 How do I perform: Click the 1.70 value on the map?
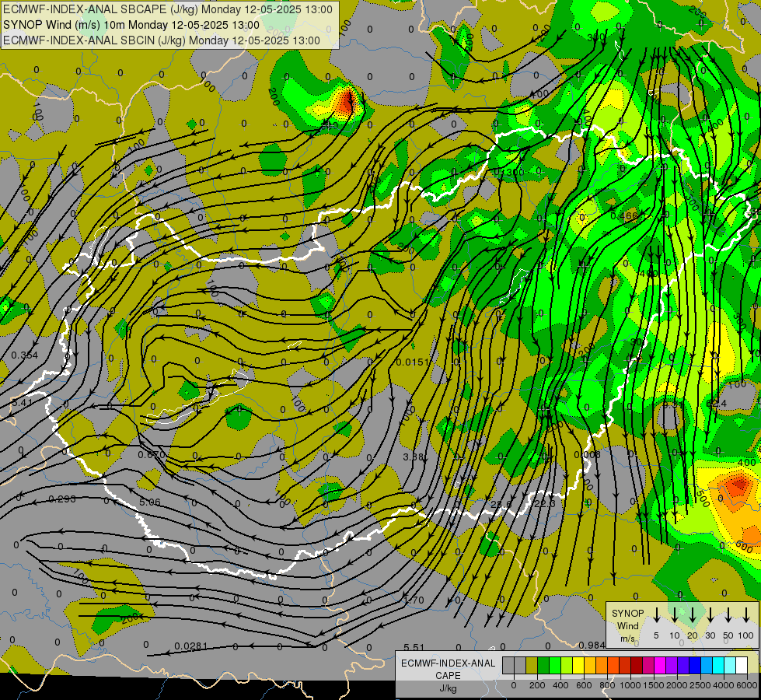click(414, 600)
